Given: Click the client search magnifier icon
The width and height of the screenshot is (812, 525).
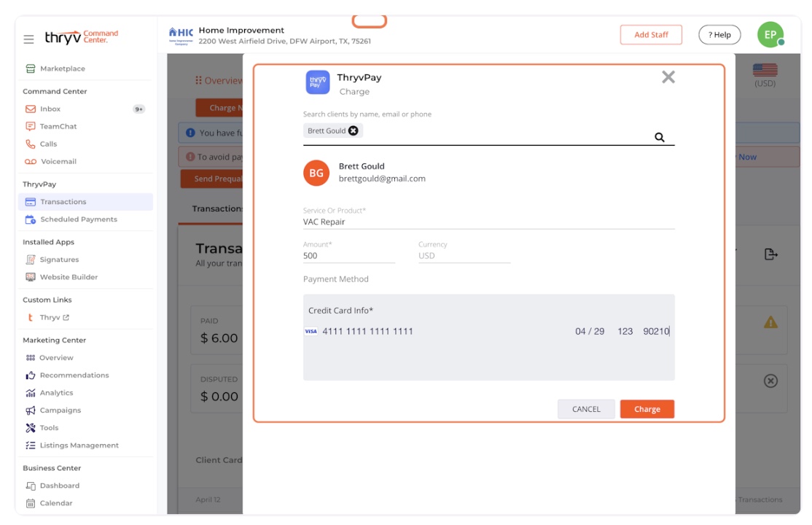Looking at the screenshot, I should [x=659, y=137].
